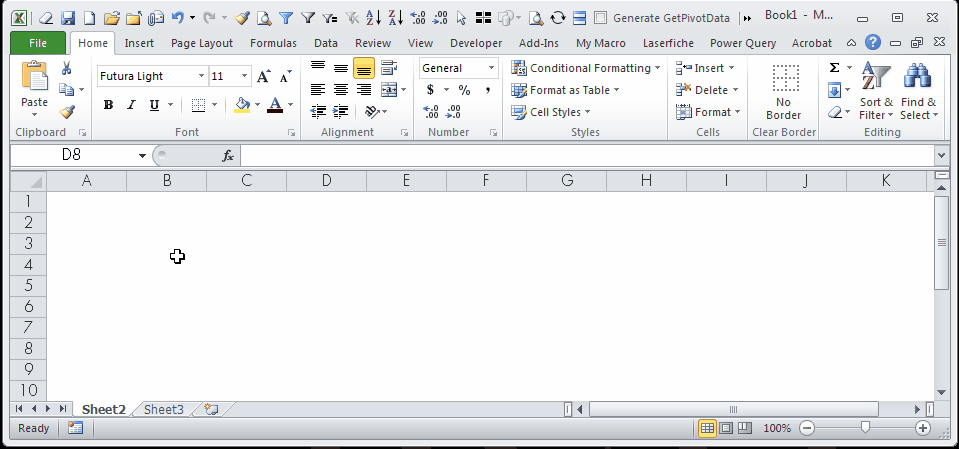Expand the Font name dropdown Futura Light
The image size is (959, 449).
(x=201, y=76)
